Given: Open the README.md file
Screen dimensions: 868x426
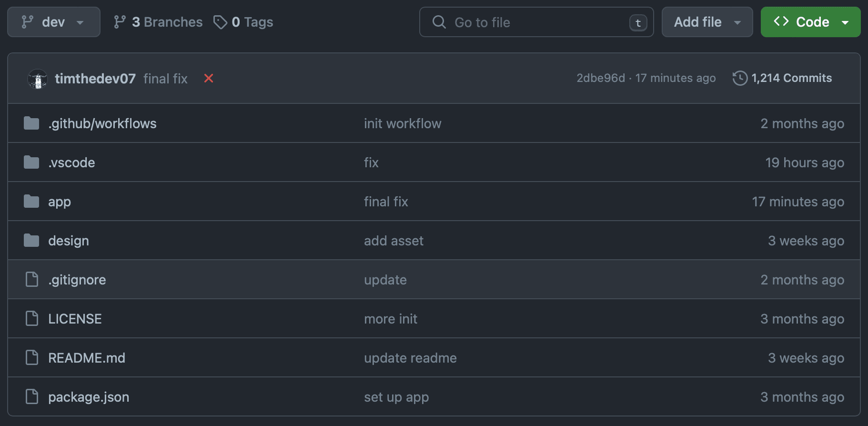Looking at the screenshot, I should tap(87, 358).
